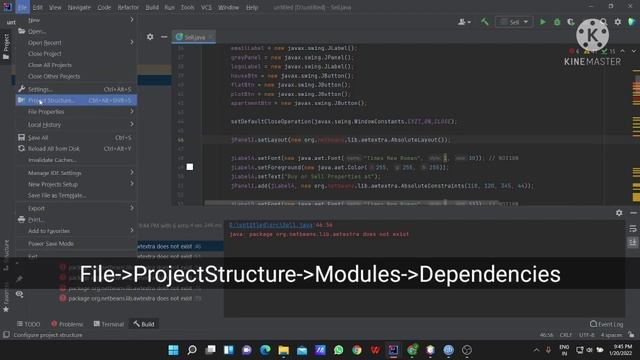Expand the Export submenu
This screenshot has height=360, width=640.
[x=76, y=208]
